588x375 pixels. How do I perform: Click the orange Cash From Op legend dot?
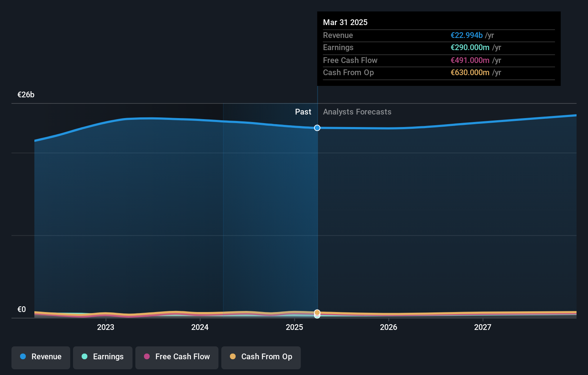(233, 356)
